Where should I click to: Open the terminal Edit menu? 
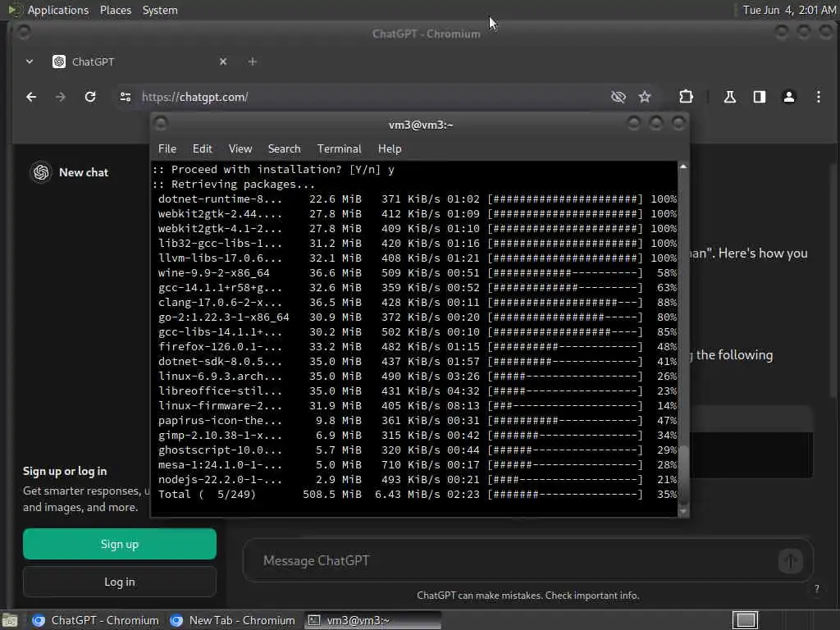coord(202,149)
